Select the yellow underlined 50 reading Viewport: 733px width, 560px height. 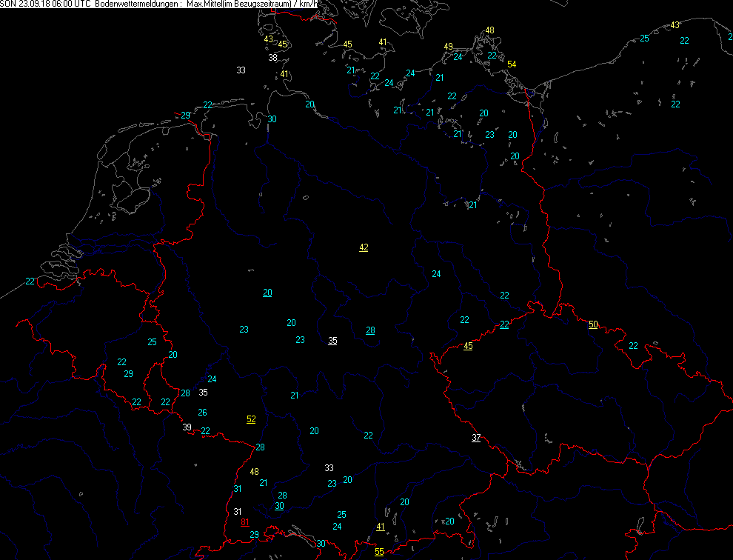click(593, 324)
